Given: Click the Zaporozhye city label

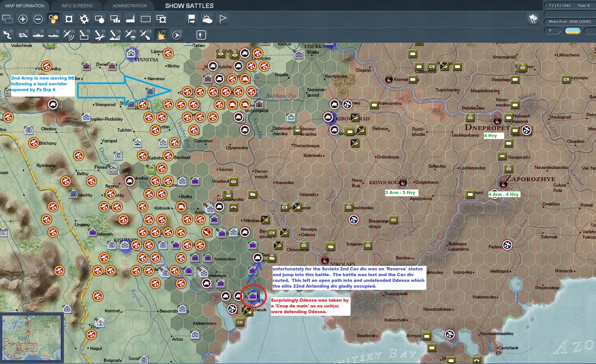Looking at the screenshot, I should point(530,179).
